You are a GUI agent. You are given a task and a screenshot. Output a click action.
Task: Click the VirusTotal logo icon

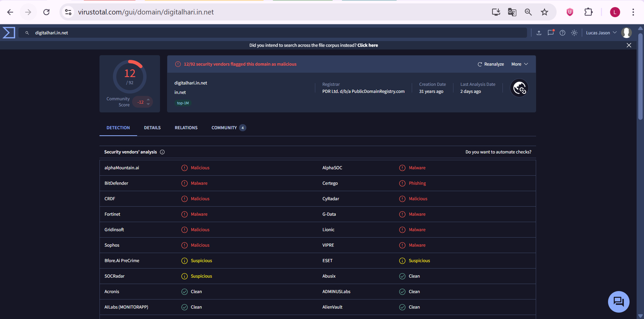click(x=9, y=33)
